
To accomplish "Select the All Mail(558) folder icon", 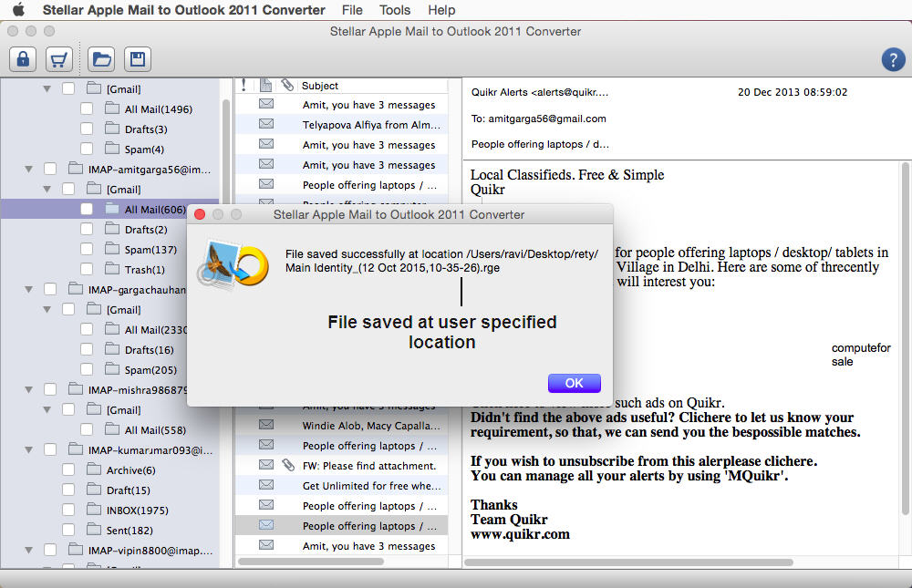I will (112, 429).
